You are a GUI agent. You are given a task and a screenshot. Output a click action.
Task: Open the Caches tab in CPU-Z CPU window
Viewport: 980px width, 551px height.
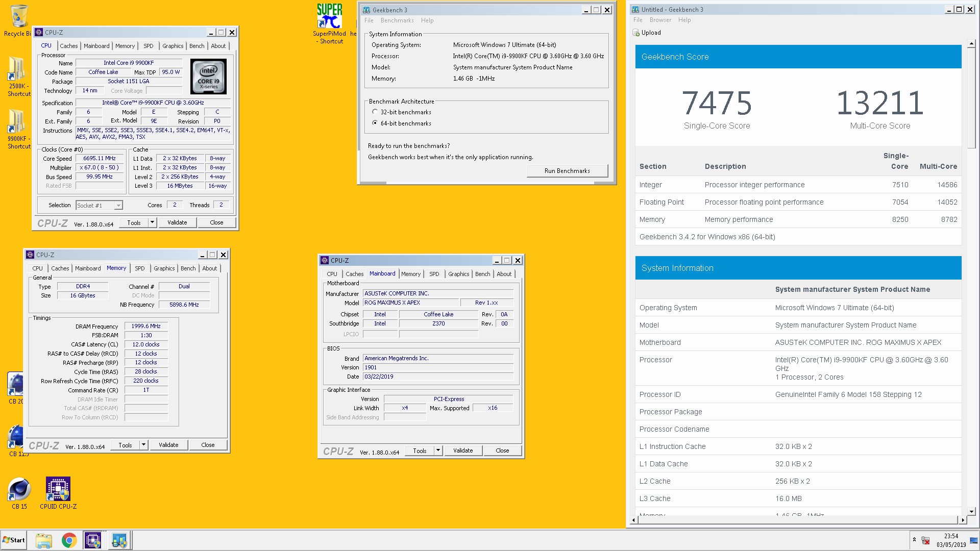(x=69, y=46)
